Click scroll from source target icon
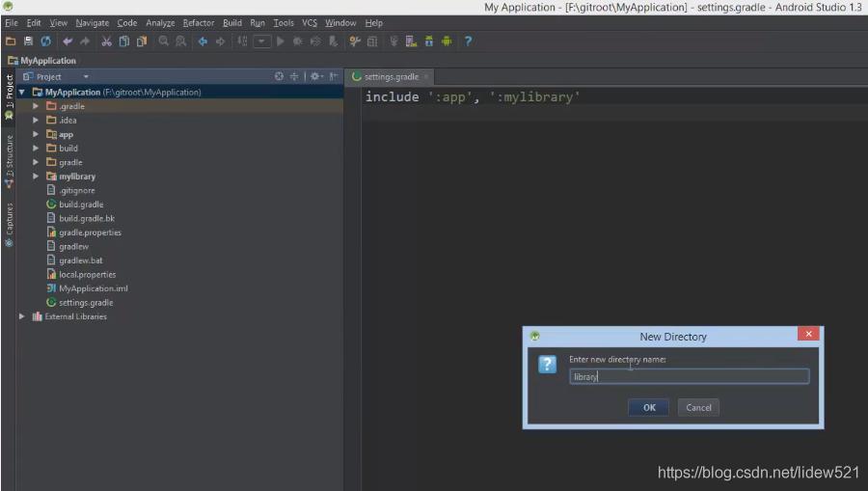The image size is (868, 491). tap(279, 76)
